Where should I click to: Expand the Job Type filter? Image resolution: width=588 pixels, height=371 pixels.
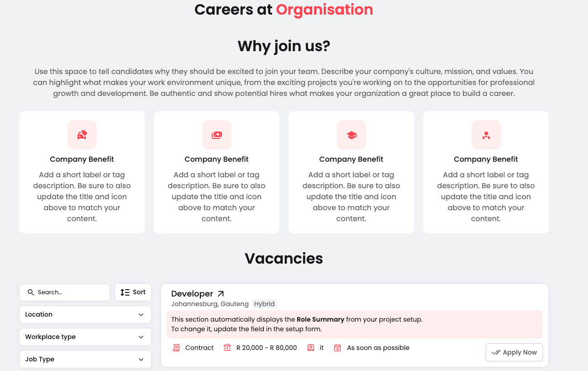point(85,359)
